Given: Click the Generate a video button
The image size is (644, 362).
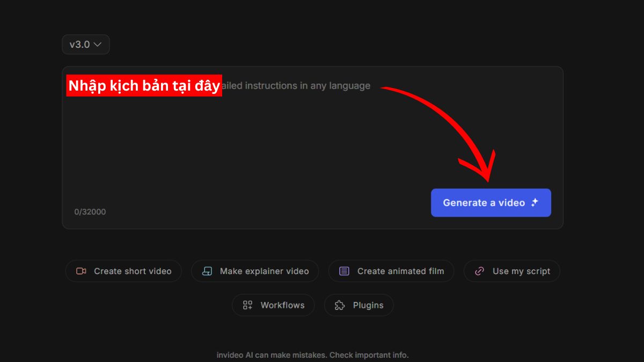Looking at the screenshot, I should (x=491, y=203).
